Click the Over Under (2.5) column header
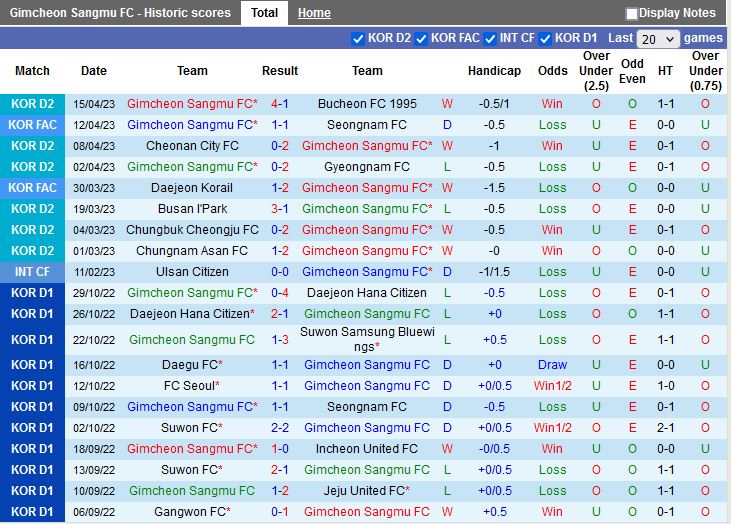 click(596, 71)
